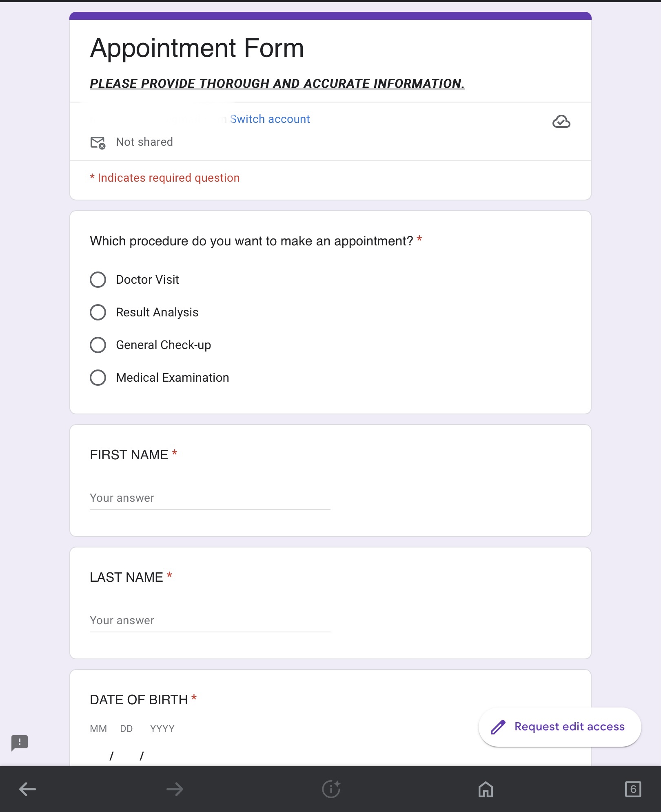The width and height of the screenshot is (661, 812).
Task: Choose General Check-up as the procedure
Action: pos(98,345)
